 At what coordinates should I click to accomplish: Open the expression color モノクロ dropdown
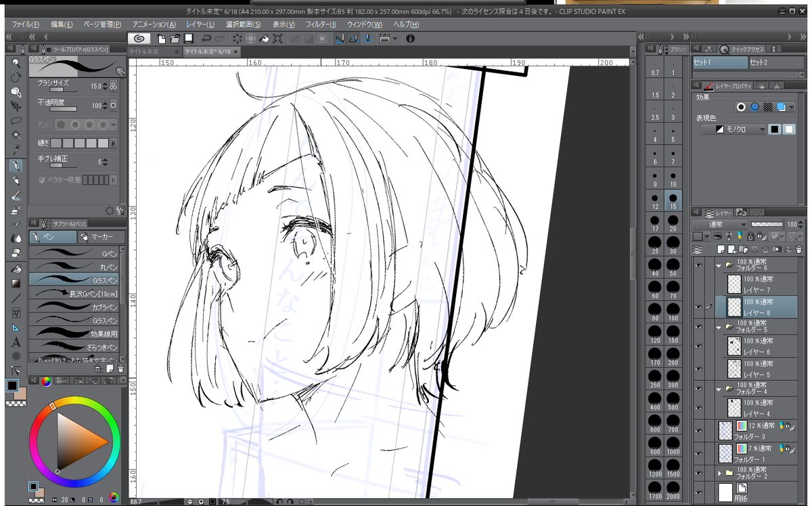(734, 129)
